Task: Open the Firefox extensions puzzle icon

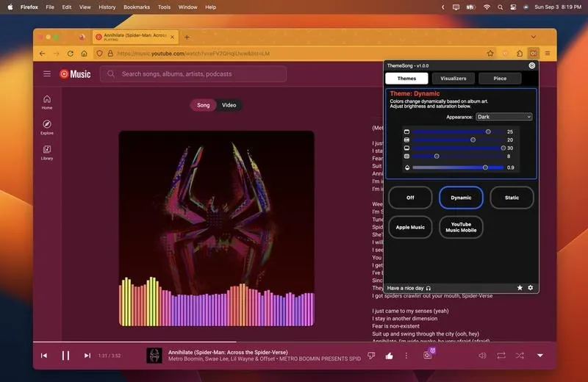Action: click(520, 54)
